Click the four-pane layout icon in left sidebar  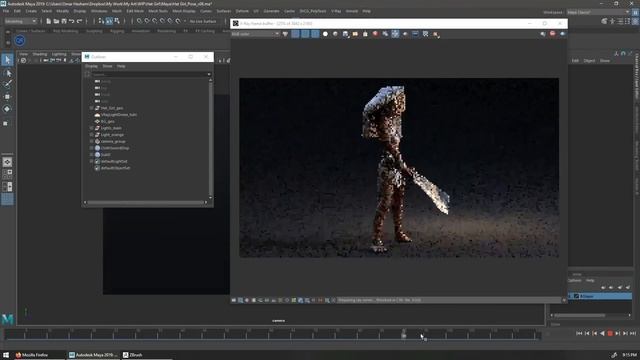(7, 174)
